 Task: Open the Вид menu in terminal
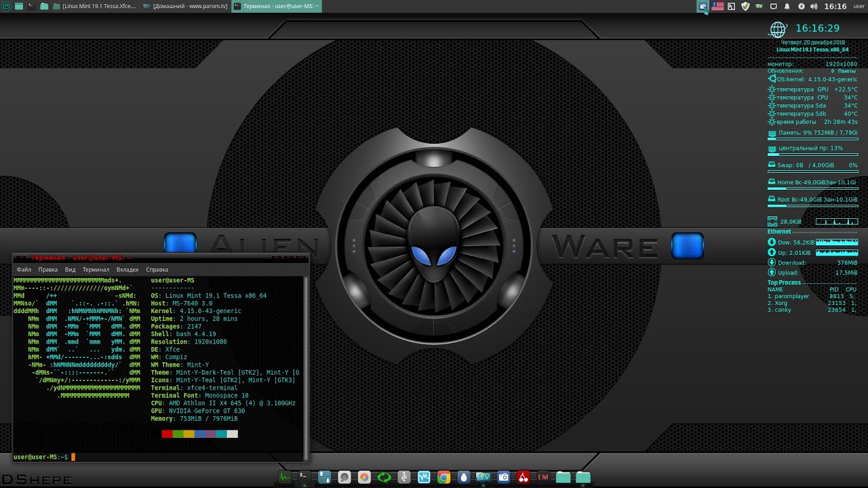pos(71,270)
